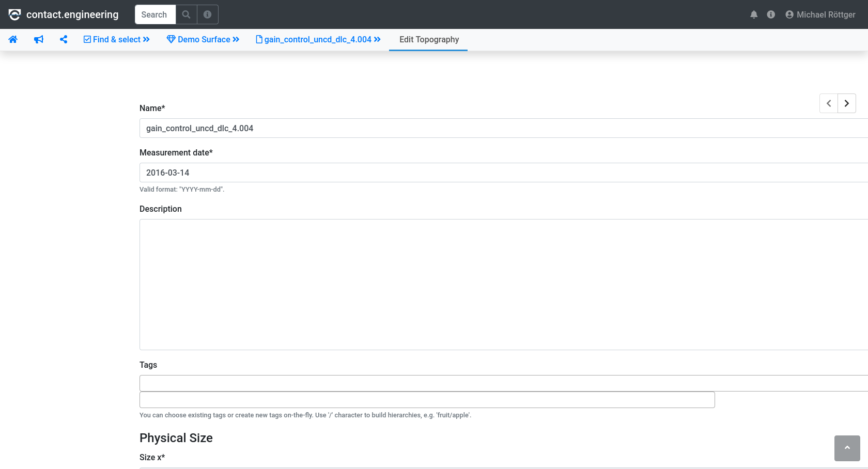This screenshot has width=868, height=469.
Task: Click the gain_control_uncd_dlc_4.004 breadcrumb link
Action: click(x=318, y=39)
